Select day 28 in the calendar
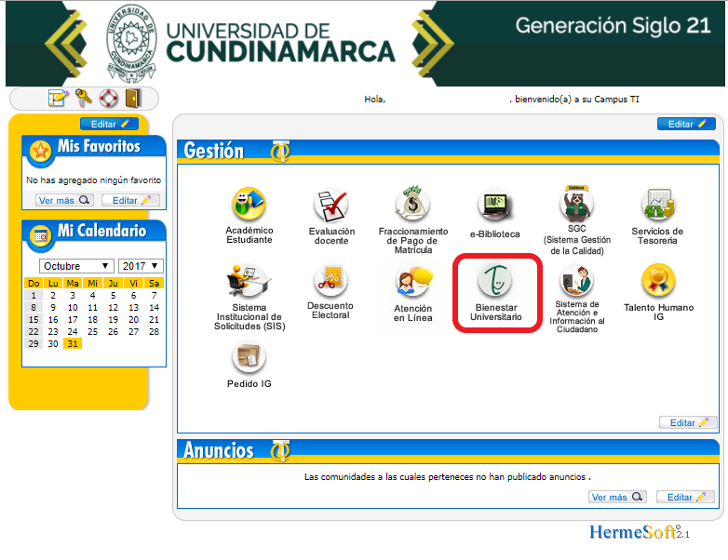The image size is (728, 560). point(155,331)
